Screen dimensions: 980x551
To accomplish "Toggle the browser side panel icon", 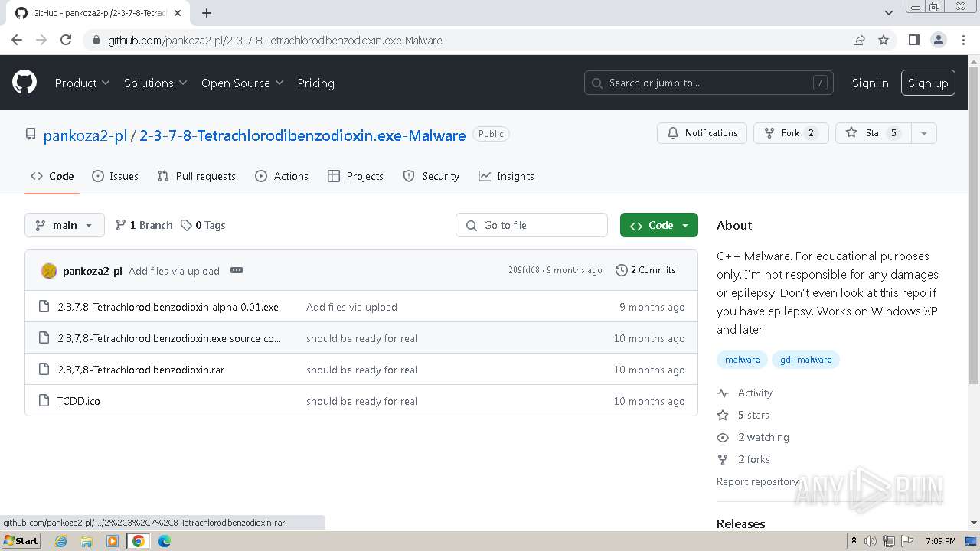I will (x=913, y=40).
